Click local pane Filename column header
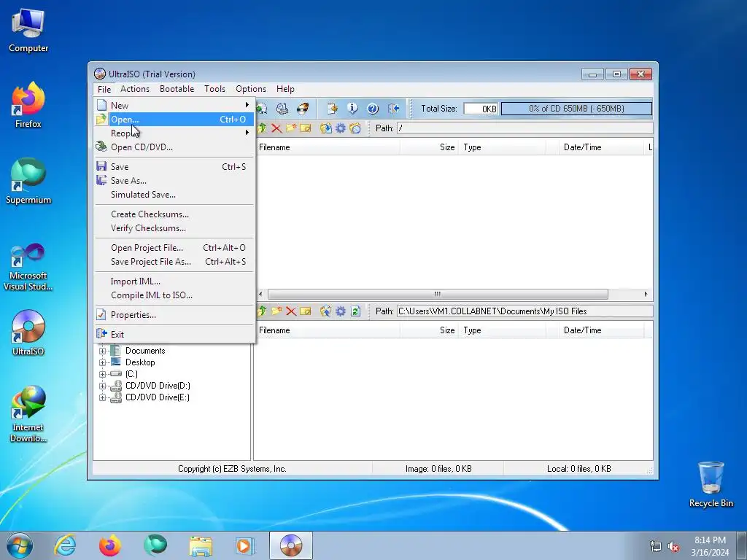Viewport: 747px width, 560px height. 327,330
